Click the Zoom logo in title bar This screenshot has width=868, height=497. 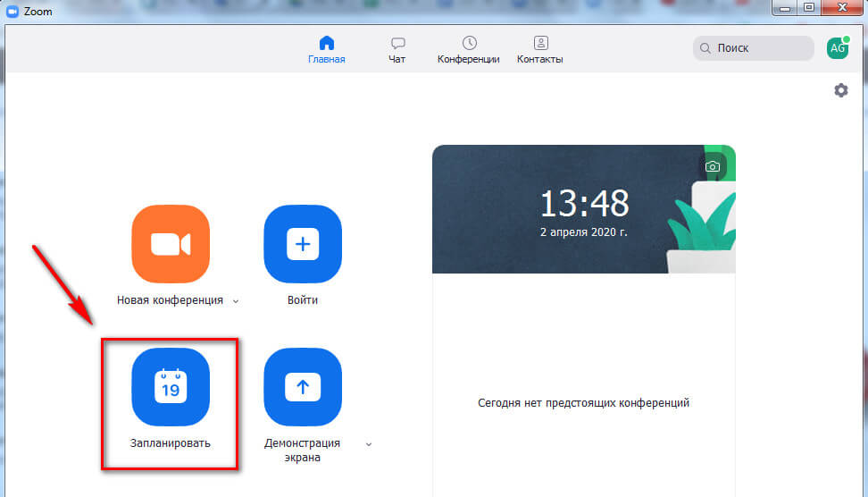13,12
